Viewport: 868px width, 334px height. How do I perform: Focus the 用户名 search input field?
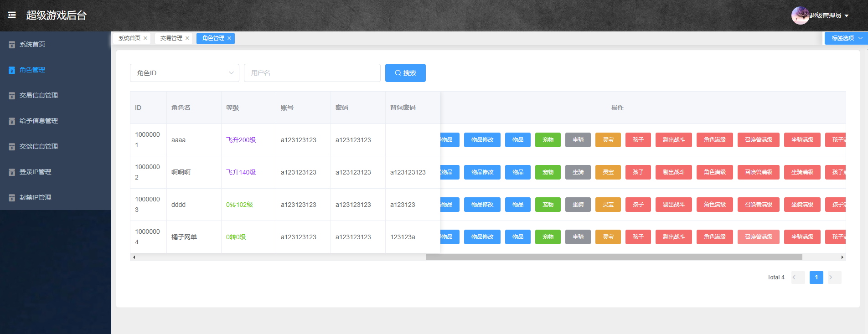312,73
